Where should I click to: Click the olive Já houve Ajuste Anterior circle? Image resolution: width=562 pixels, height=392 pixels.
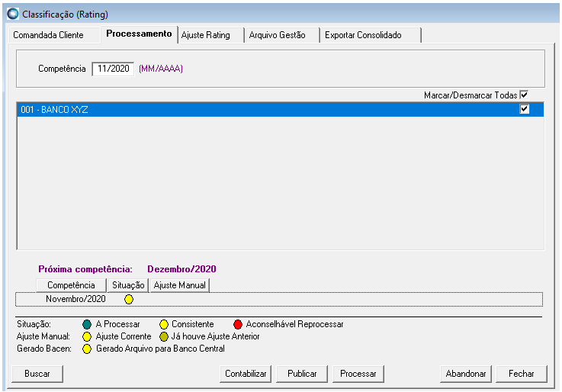click(164, 337)
